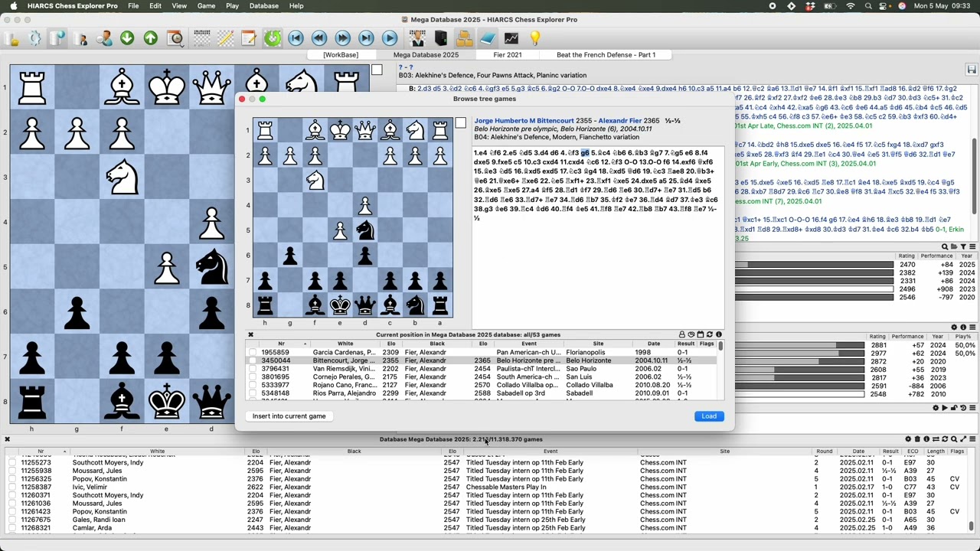The width and height of the screenshot is (980, 551).
Task: Close the current position games panel
Action: tap(250, 334)
